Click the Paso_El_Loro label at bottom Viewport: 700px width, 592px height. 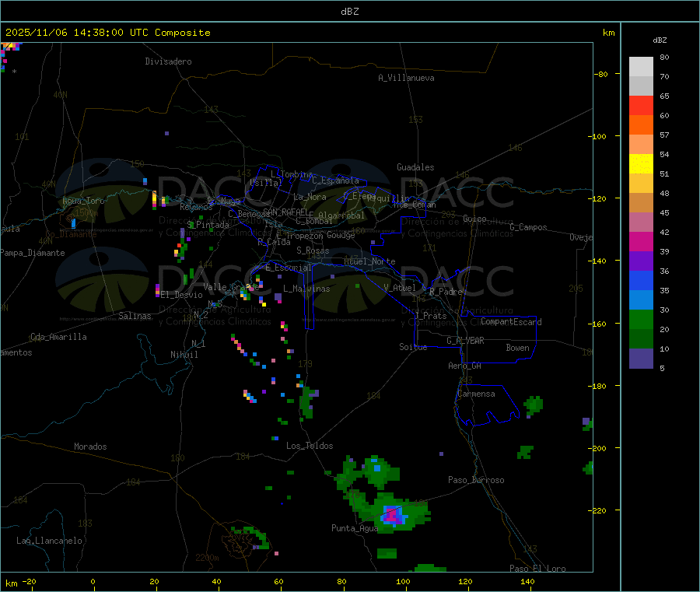538,569
